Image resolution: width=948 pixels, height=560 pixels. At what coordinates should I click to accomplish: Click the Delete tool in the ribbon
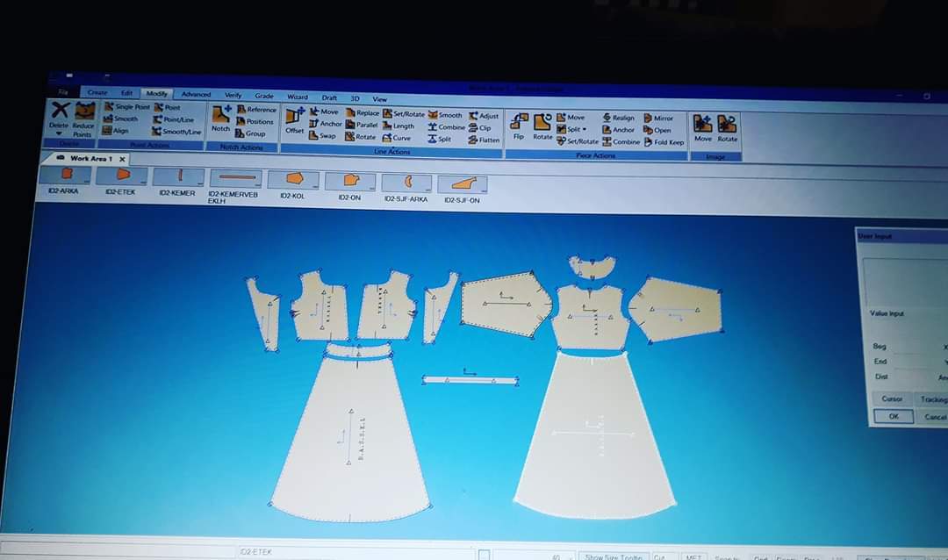pyautogui.click(x=59, y=115)
